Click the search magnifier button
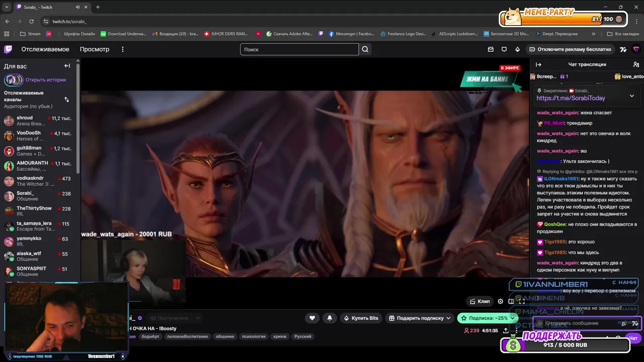 365,49
